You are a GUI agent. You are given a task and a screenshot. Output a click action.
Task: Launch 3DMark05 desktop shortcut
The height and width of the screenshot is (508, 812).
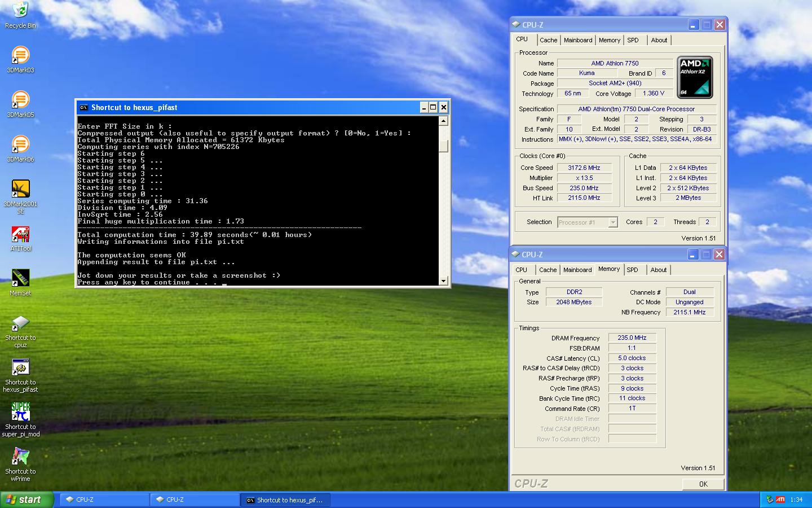[20, 104]
